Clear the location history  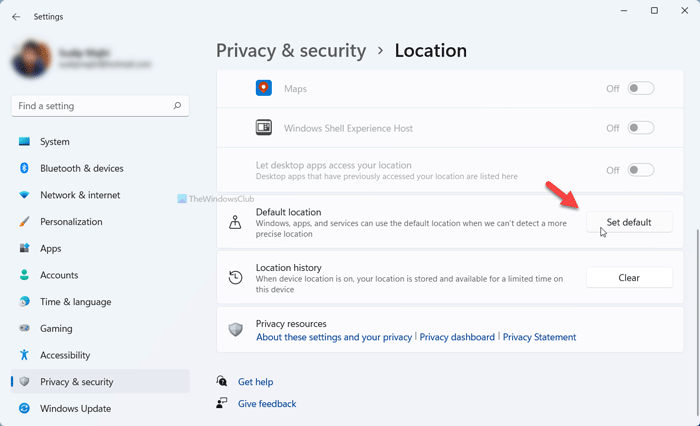coord(629,277)
